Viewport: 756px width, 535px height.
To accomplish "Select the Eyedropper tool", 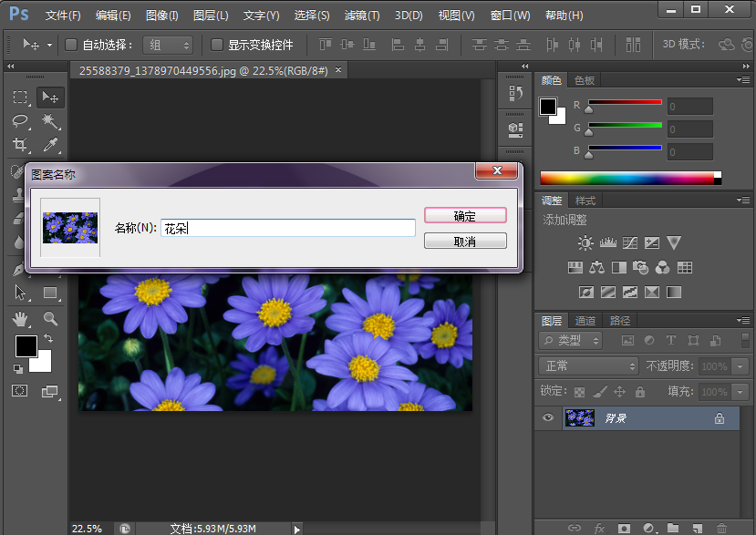I will click(x=50, y=144).
